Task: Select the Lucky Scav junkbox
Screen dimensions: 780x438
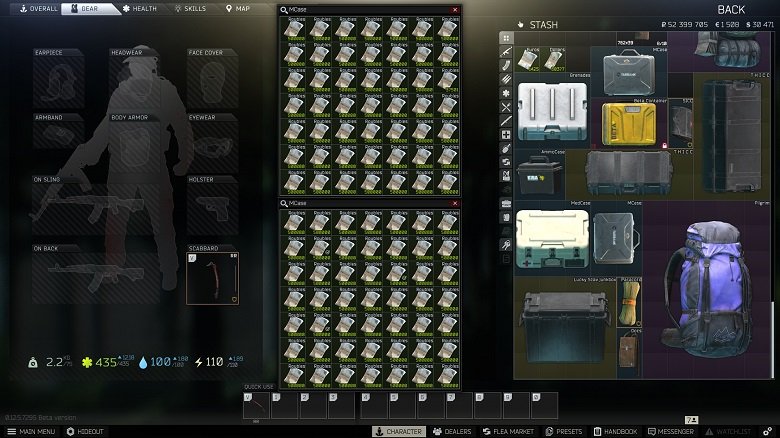Action: tap(565, 328)
